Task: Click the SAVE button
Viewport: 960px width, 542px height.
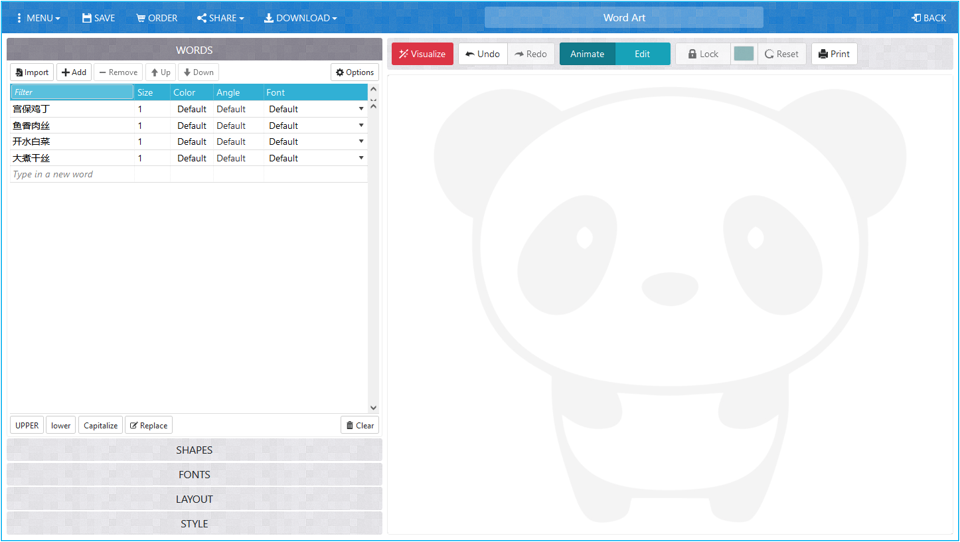Action: click(x=99, y=18)
